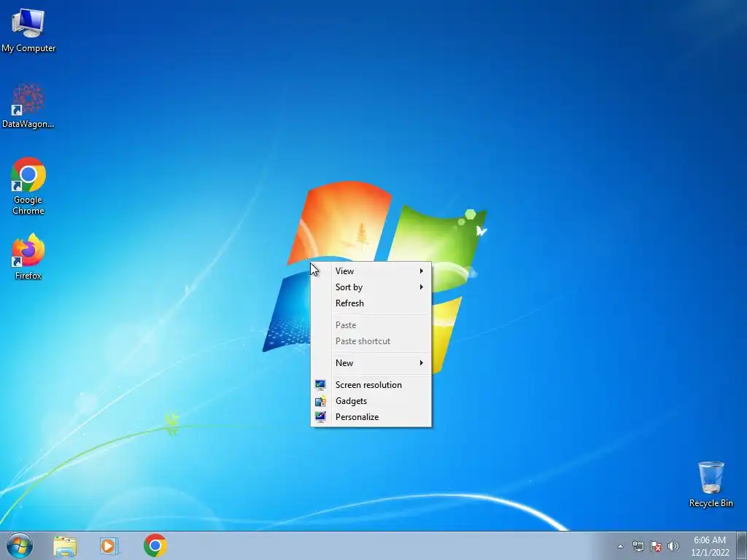The height and width of the screenshot is (560, 747).
Task: Click the network status tray icon
Action: click(638, 546)
